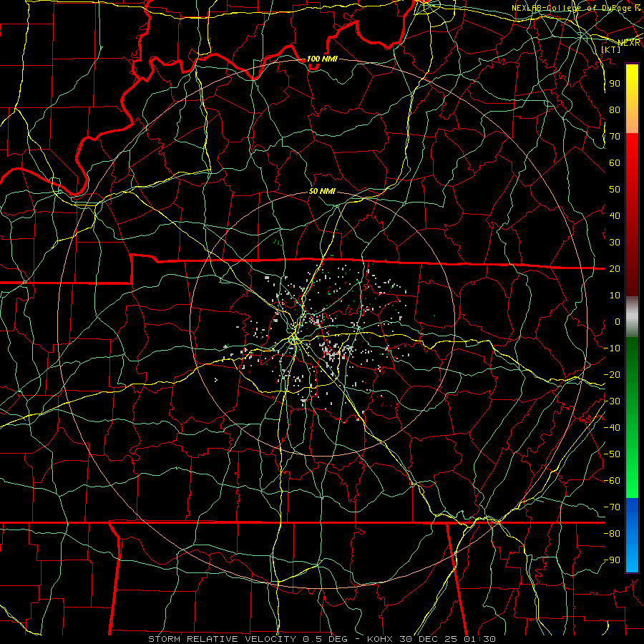Screen dimensions: 644x644
Task: Select the -90 value on velocity scale
Action: point(612,560)
